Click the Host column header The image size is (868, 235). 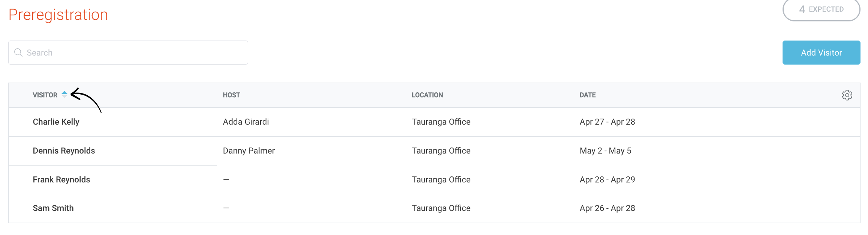(231, 95)
